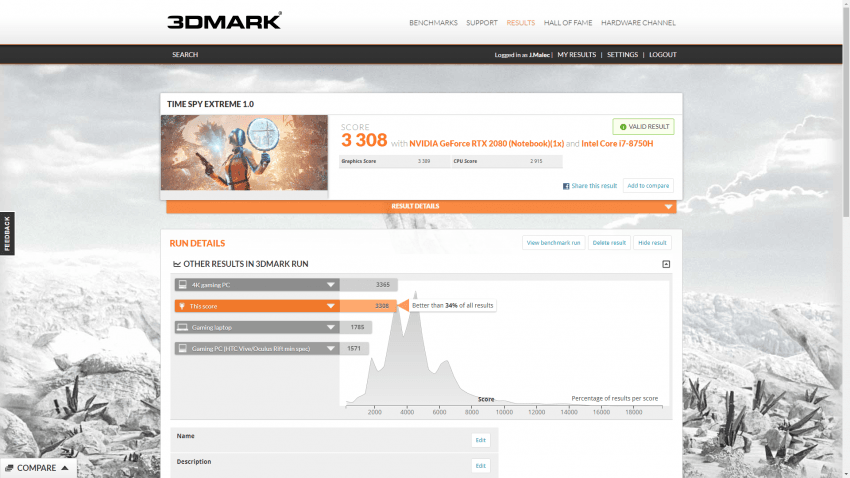850x478 pixels.
Task: Edit the Name field
Action: (480, 440)
